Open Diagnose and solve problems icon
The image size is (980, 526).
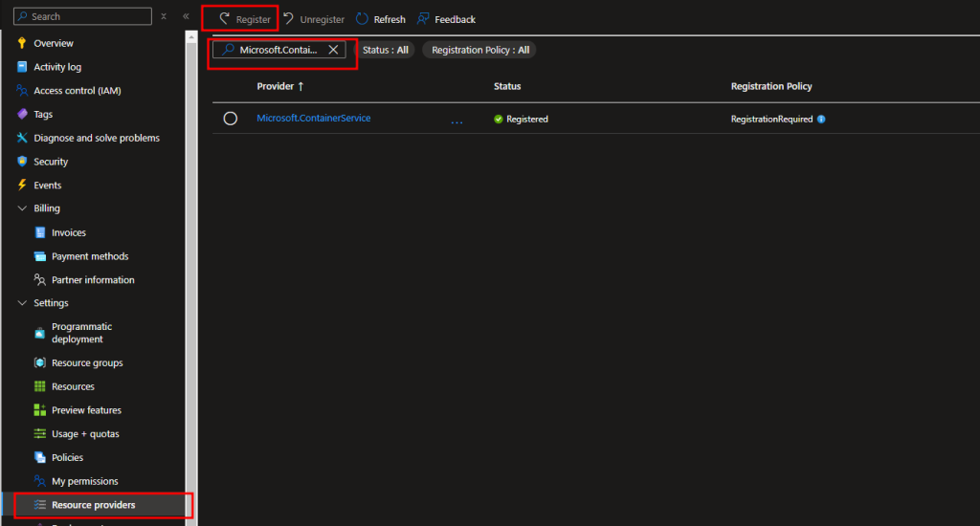click(22, 138)
